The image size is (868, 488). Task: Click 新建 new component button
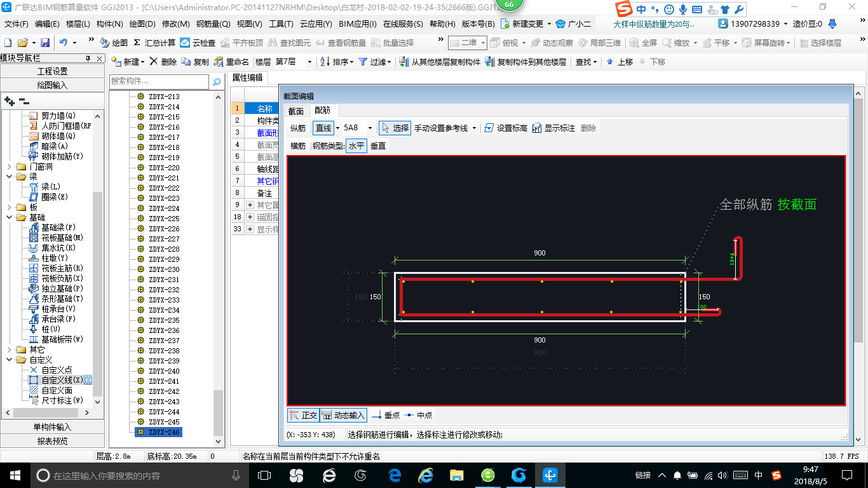coord(128,62)
